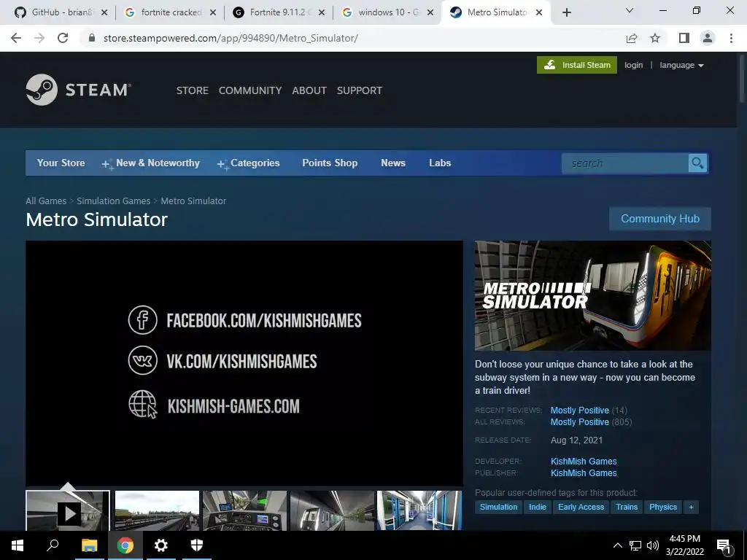Select the train cab interior screenshot thumbnail
This screenshot has width=747, height=560.
pos(244,511)
